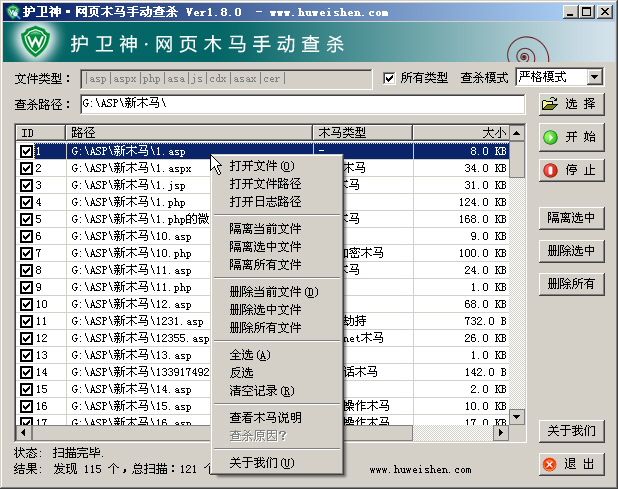Click the 严格模式 combo box
The width and height of the screenshot is (618, 489).
coord(559,76)
